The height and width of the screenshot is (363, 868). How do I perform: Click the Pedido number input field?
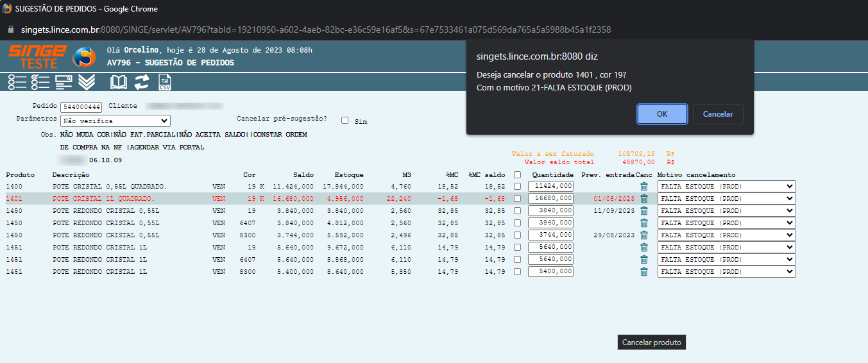(x=81, y=107)
